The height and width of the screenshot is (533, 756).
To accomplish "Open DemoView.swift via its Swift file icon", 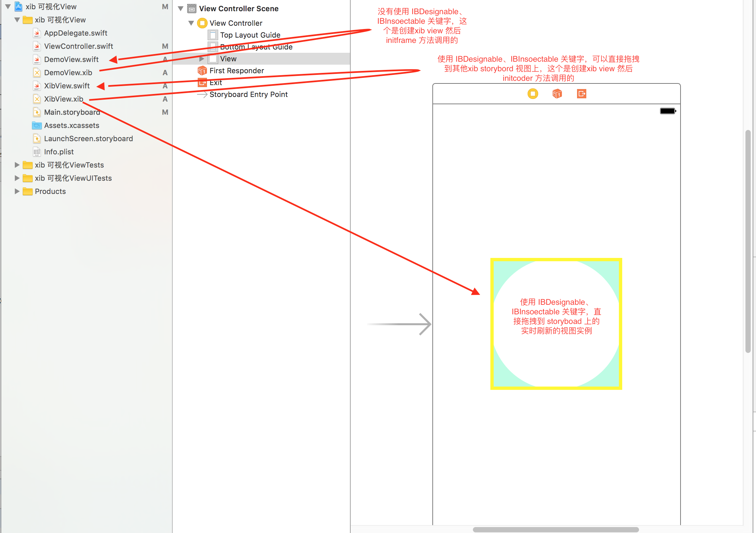I will click(x=37, y=59).
